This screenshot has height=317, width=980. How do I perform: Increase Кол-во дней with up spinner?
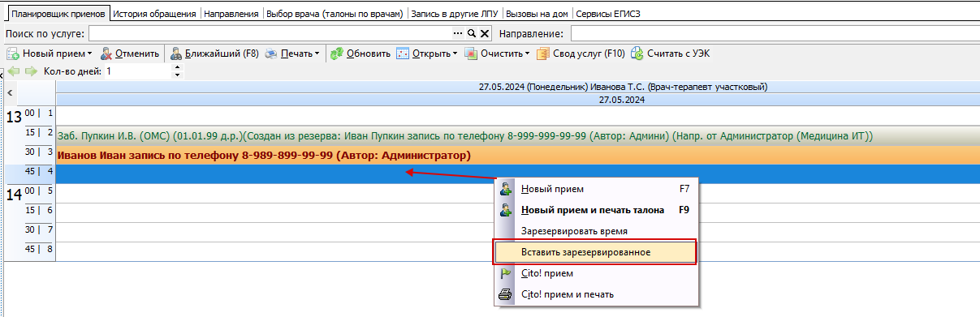tap(178, 68)
